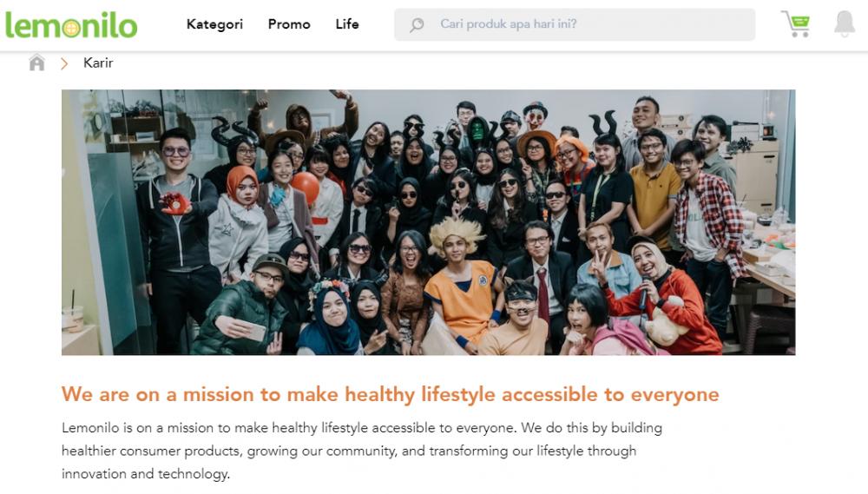This screenshot has width=868, height=494.
Task: Open the Life menu item
Action: [x=347, y=24]
